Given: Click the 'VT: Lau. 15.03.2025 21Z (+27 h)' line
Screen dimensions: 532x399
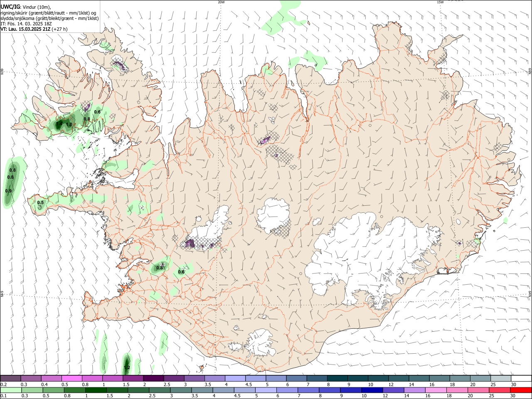Looking at the screenshot, I should (34, 29).
